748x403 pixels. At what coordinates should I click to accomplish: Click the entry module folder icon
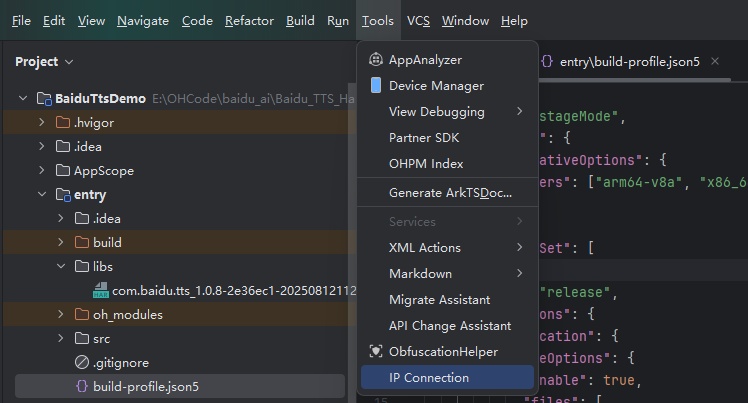pyautogui.click(x=63, y=195)
